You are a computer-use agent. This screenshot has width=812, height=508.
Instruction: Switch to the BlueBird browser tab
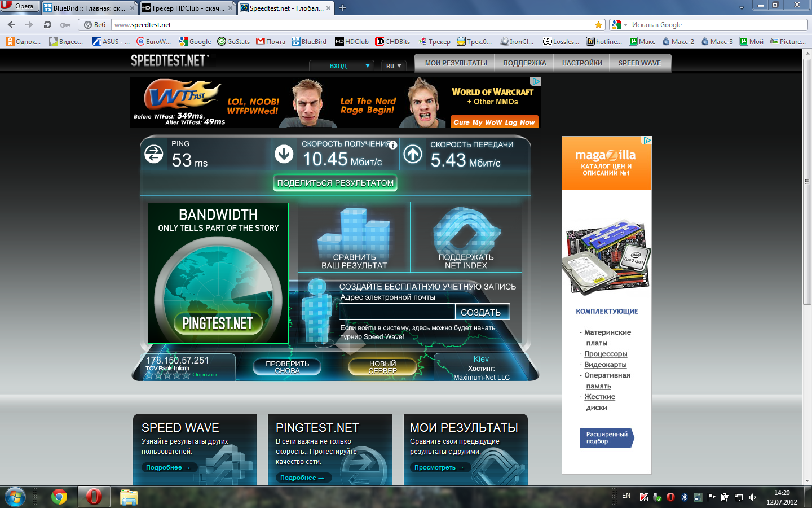[x=89, y=8]
